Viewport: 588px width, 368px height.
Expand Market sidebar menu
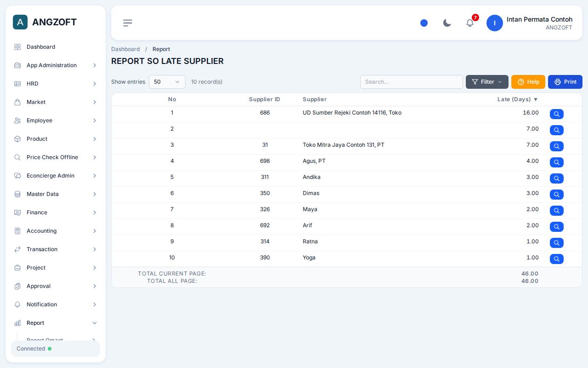pyautogui.click(x=56, y=102)
